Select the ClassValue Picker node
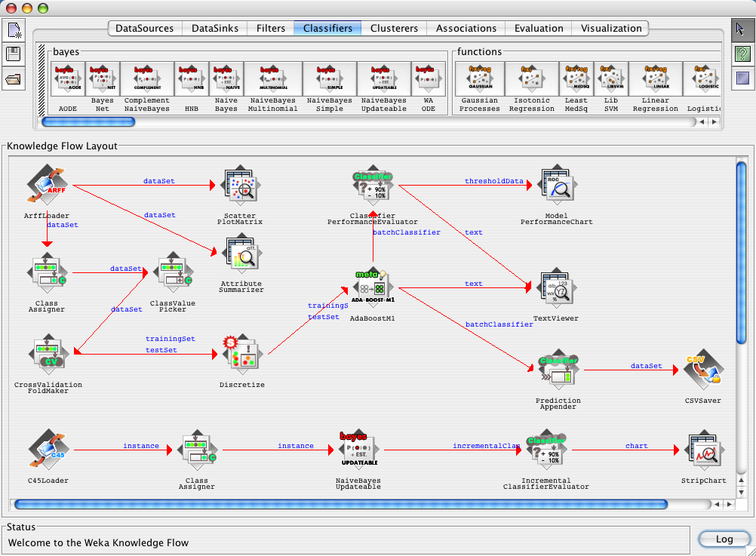Viewport: 756px width, 556px height. 173,272
